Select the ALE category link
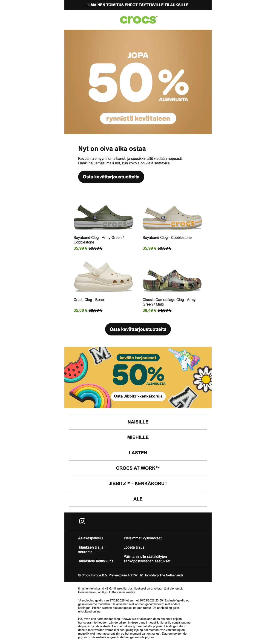The image size is (276, 644). [x=138, y=499]
